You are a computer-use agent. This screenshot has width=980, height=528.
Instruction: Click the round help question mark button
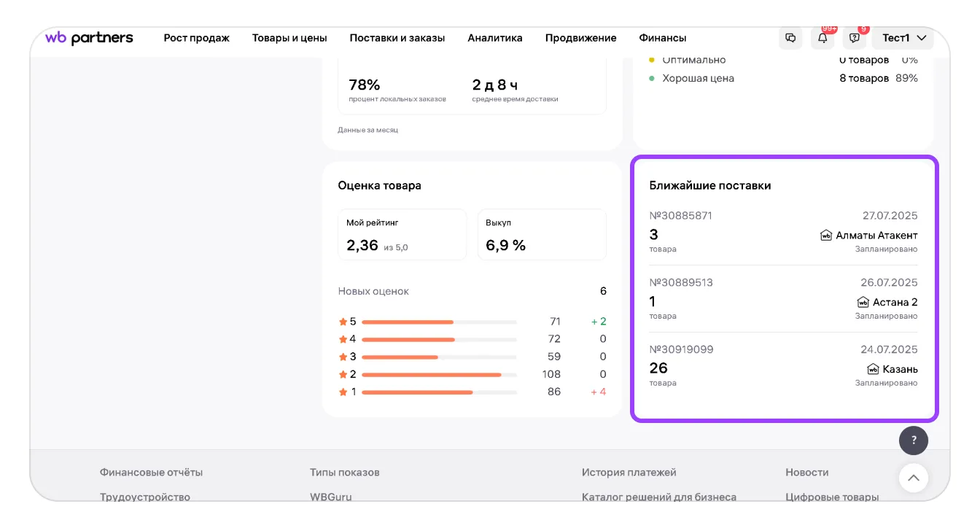coord(914,440)
